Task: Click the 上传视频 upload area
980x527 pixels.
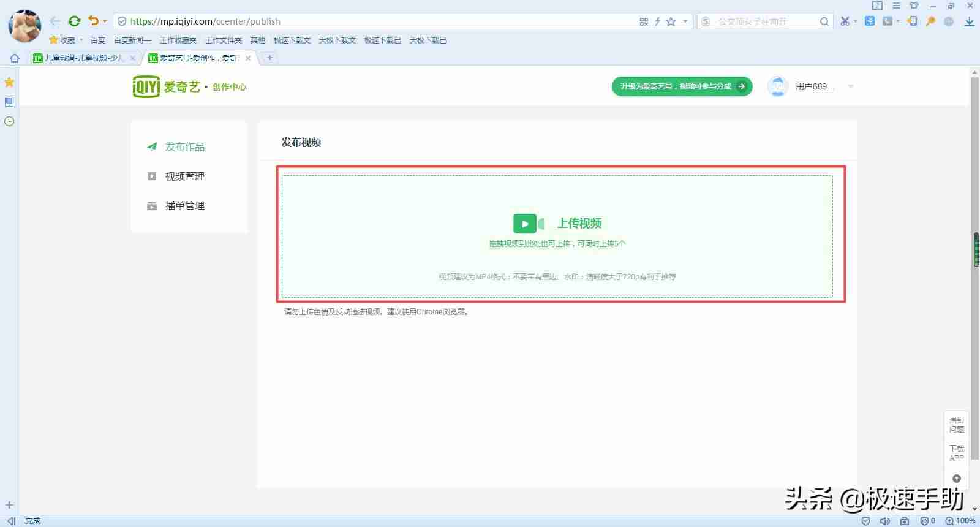Action: click(557, 237)
